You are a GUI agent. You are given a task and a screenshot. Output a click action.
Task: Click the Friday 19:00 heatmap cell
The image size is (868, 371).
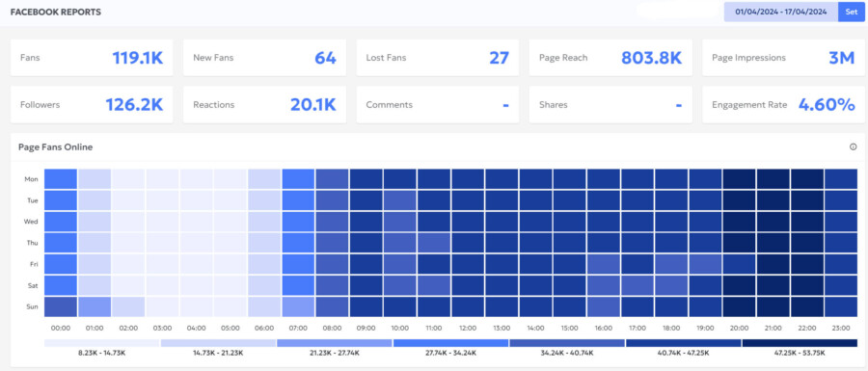tap(705, 264)
